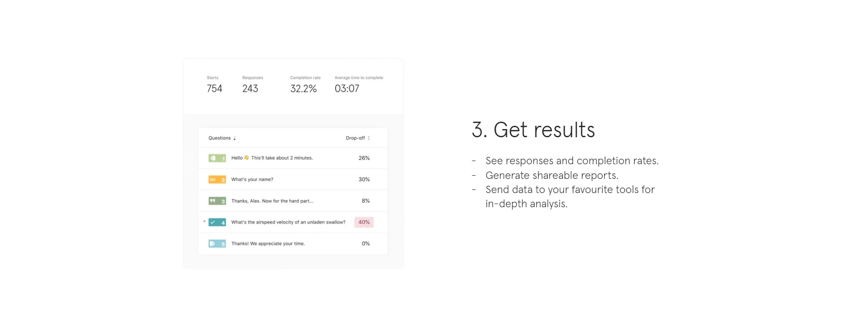Sort by the Questions column arrow
Screen dimensions: 868x328
(x=235, y=138)
